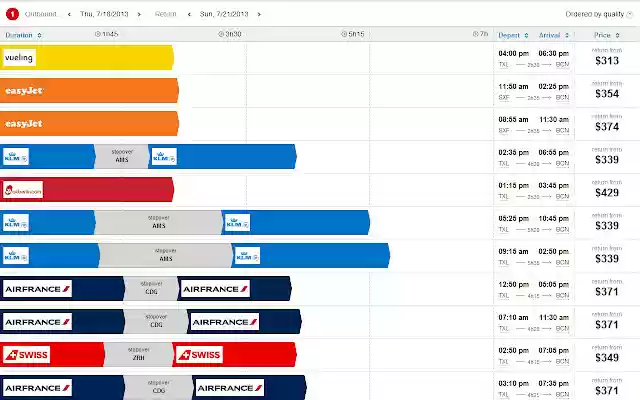Click CDG stopover on the 07:10 am flight
This screenshot has width=640, height=400.
tap(156, 322)
